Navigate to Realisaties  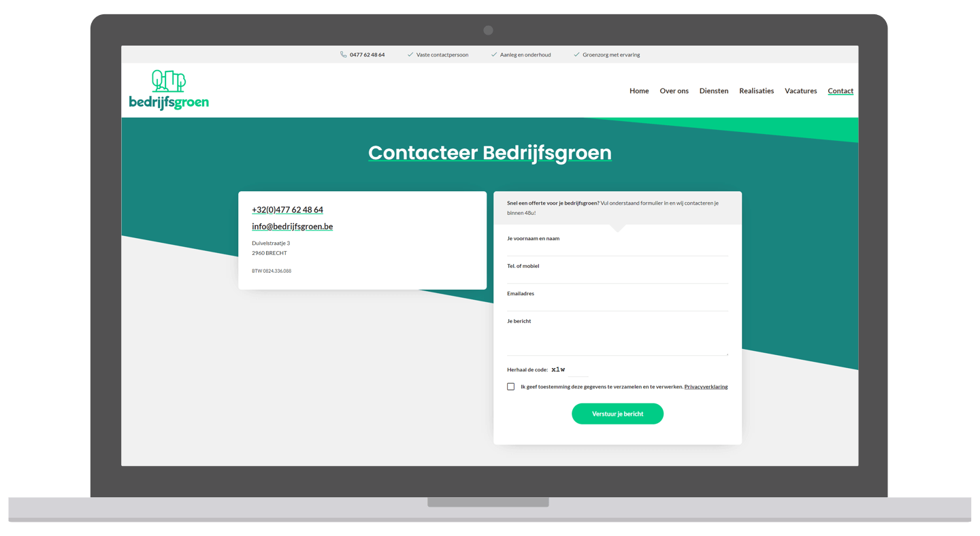click(757, 90)
